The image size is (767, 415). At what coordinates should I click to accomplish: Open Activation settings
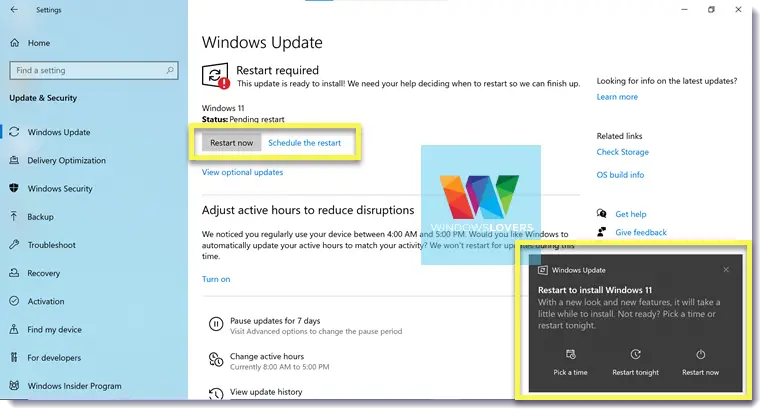[x=45, y=301]
